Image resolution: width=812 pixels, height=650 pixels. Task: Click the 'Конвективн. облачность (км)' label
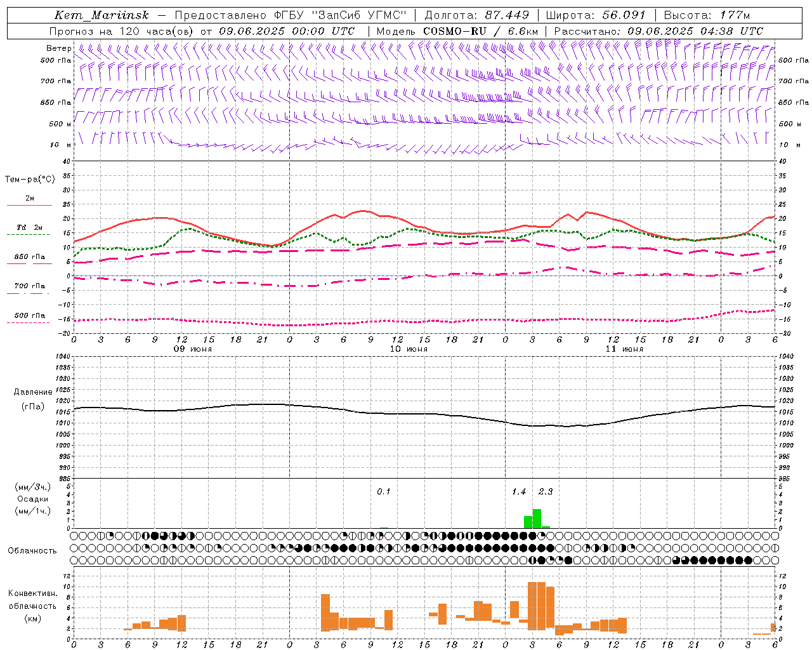pos(32,606)
